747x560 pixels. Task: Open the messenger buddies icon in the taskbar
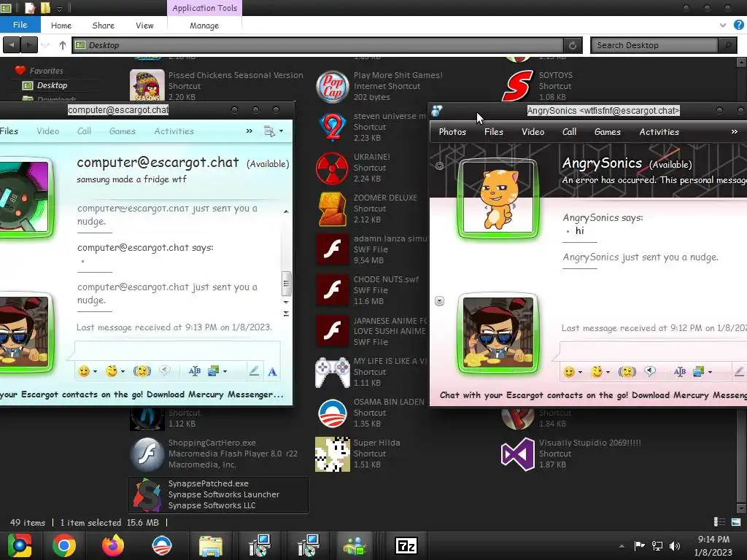(355, 545)
